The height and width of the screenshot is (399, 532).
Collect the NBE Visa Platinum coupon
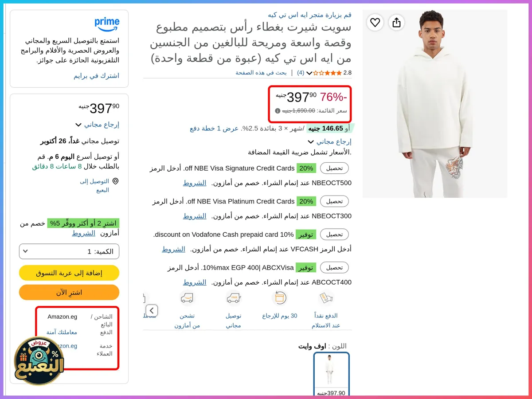[335, 201]
